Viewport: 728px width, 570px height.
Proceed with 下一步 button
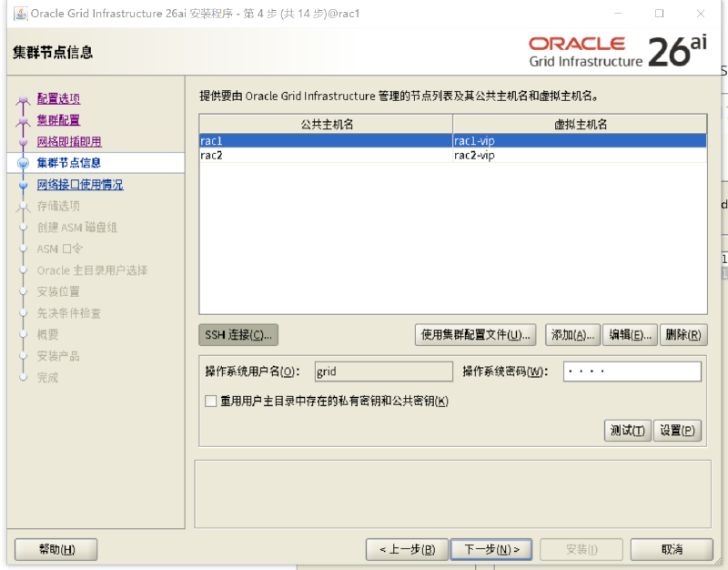pos(491,550)
